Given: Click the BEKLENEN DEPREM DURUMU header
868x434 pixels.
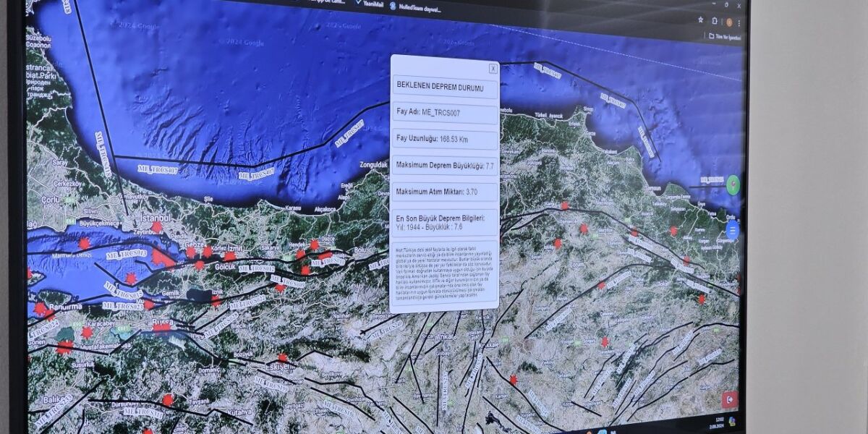Looking at the screenshot, I should [444, 87].
